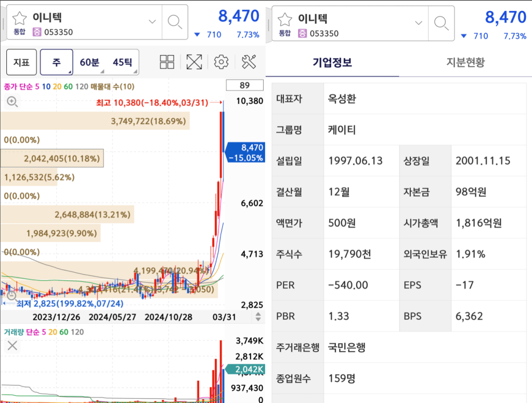Viewport: 532px width, 403px height.
Task: Click the EPS value -17
Action: [x=464, y=285]
